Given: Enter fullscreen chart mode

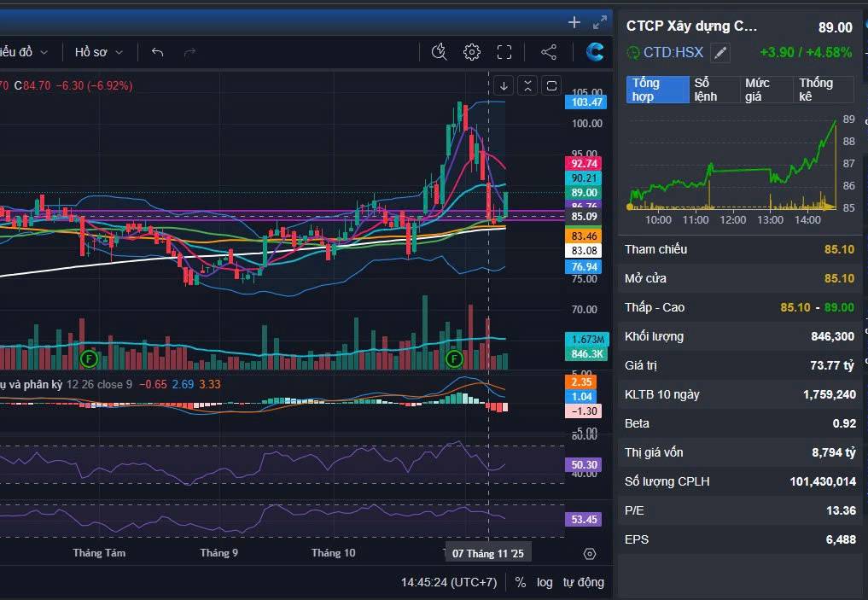Looking at the screenshot, I should [x=504, y=52].
